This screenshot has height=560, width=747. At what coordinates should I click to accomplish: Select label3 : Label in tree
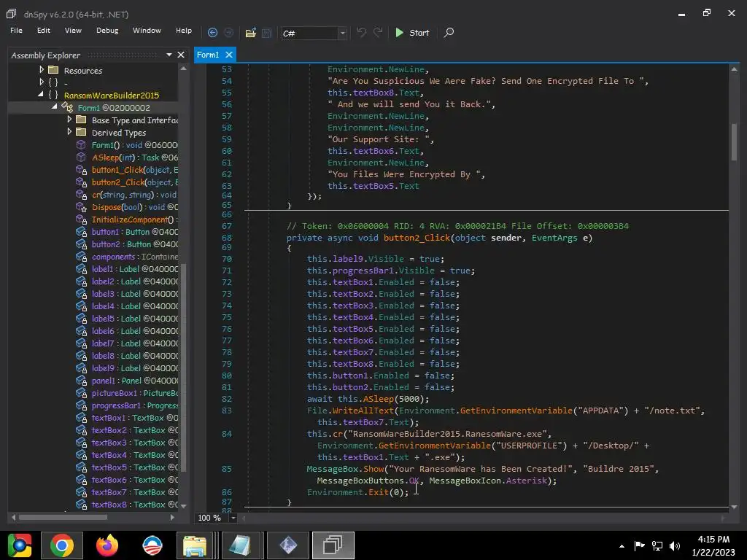tap(134, 294)
